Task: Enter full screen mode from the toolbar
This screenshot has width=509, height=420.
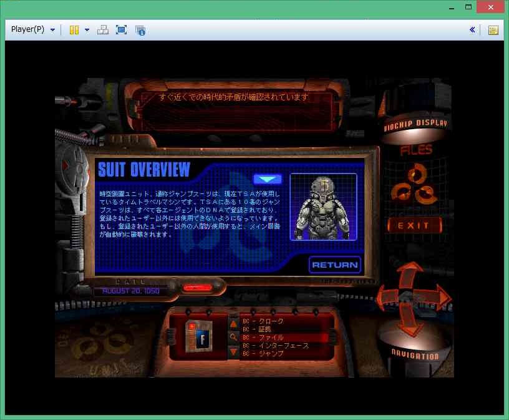Action: tap(122, 30)
